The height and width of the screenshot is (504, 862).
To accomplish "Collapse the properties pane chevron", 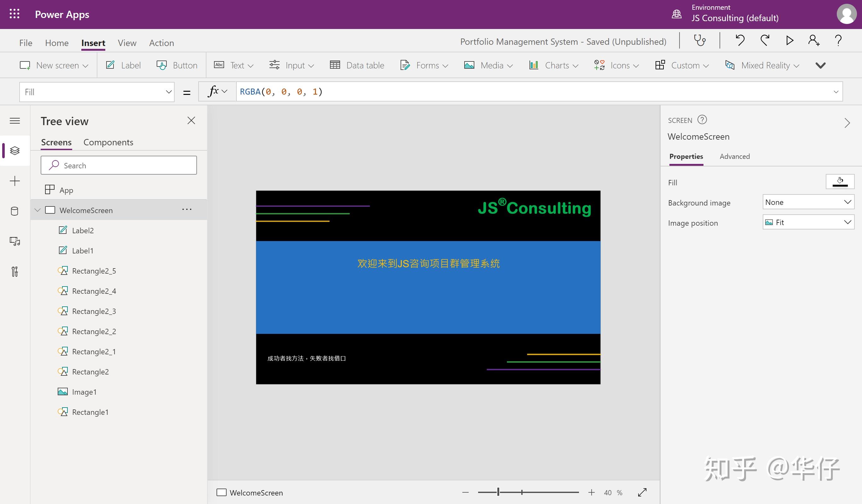I will [847, 123].
